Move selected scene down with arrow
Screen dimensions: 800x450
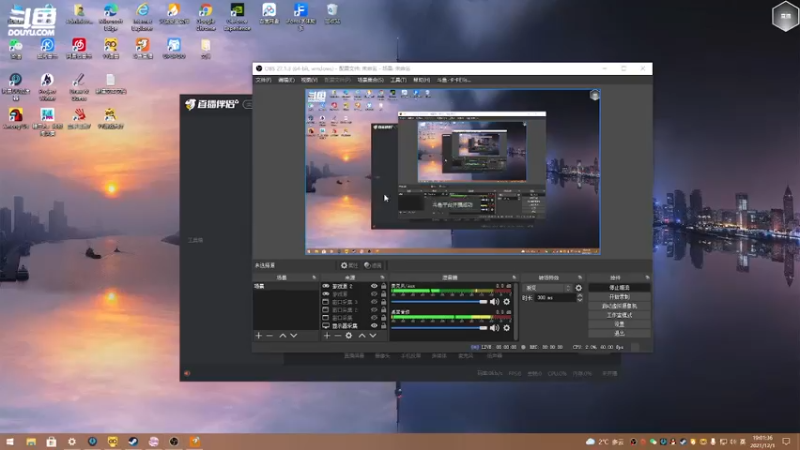[294, 336]
